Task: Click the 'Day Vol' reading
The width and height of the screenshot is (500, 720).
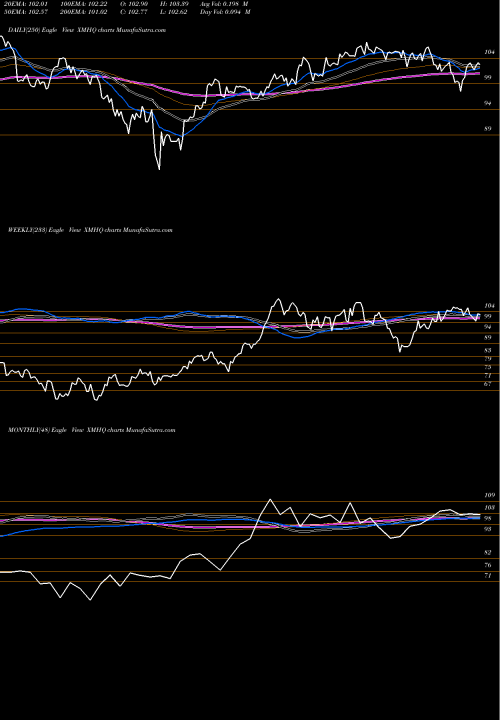Action: coord(225,12)
